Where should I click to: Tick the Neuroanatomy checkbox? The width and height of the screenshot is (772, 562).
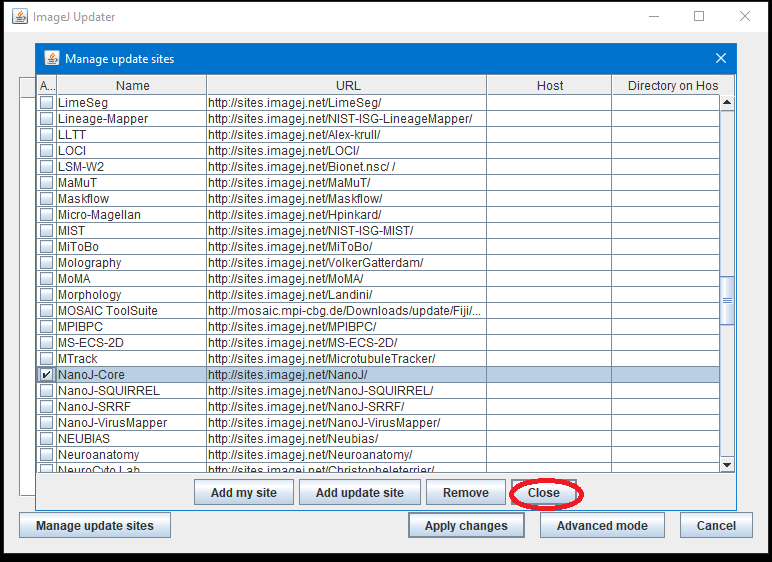pyautogui.click(x=46, y=455)
